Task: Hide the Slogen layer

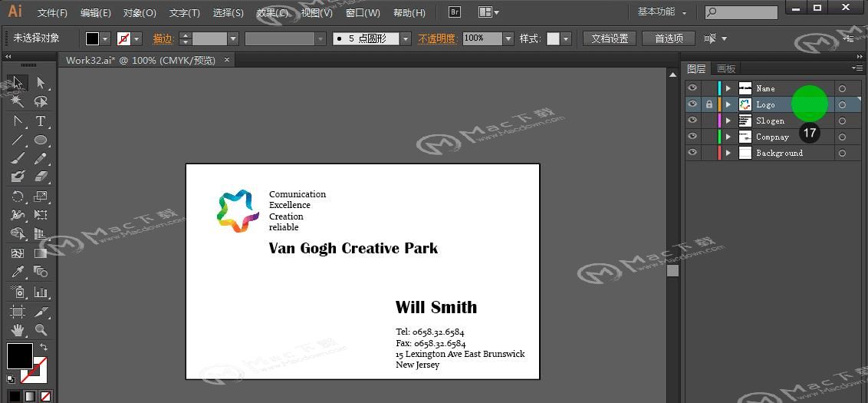Action: point(692,121)
